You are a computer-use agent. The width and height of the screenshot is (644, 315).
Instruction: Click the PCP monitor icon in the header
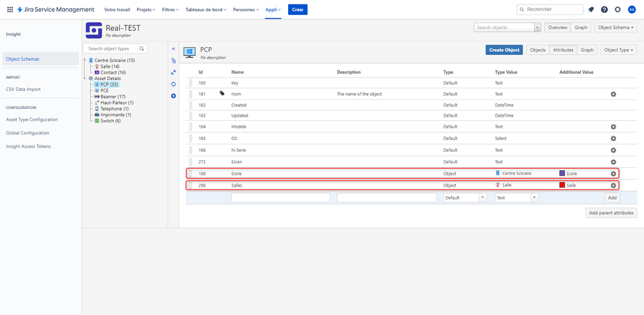(190, 52)
